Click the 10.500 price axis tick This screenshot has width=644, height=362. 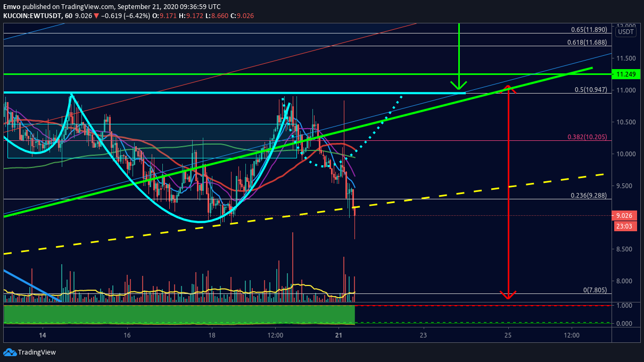click(x=626, y=122)
